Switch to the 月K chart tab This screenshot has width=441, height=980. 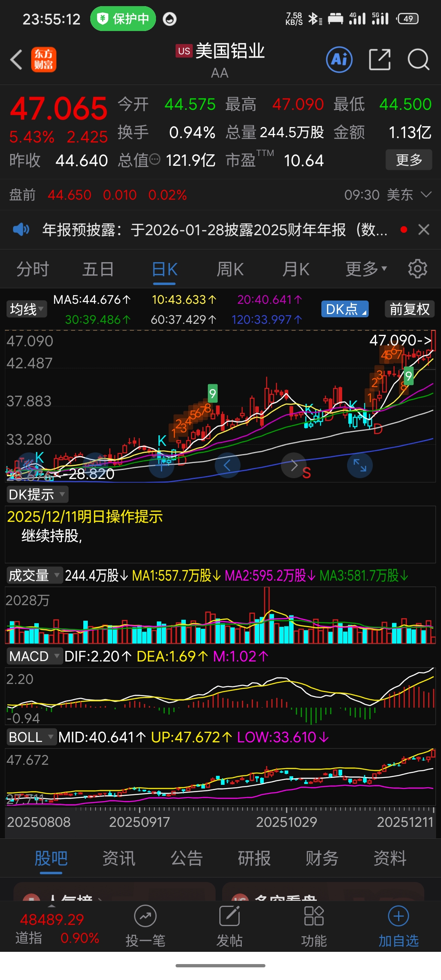click(x=296, y=269)
